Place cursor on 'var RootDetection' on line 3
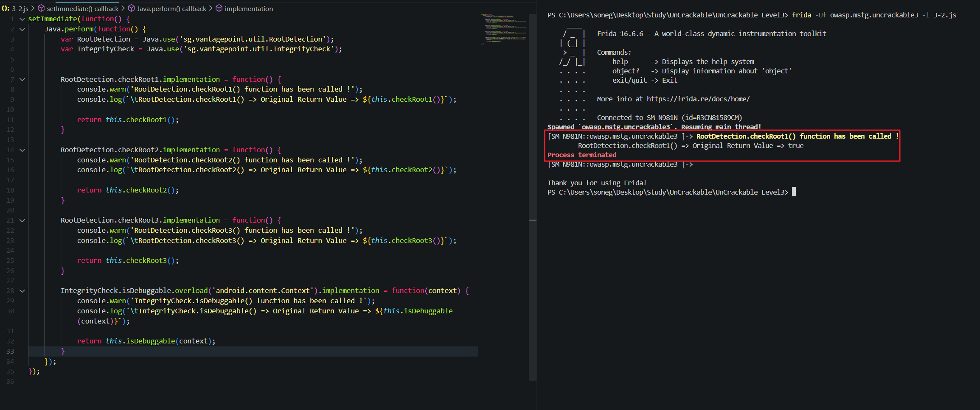 (x=95, y=39)
